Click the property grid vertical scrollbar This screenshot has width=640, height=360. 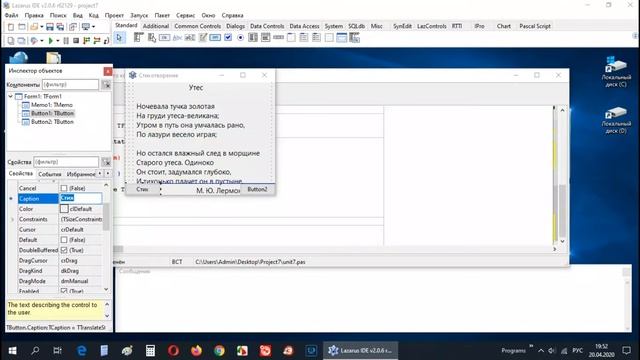[107, 238]
